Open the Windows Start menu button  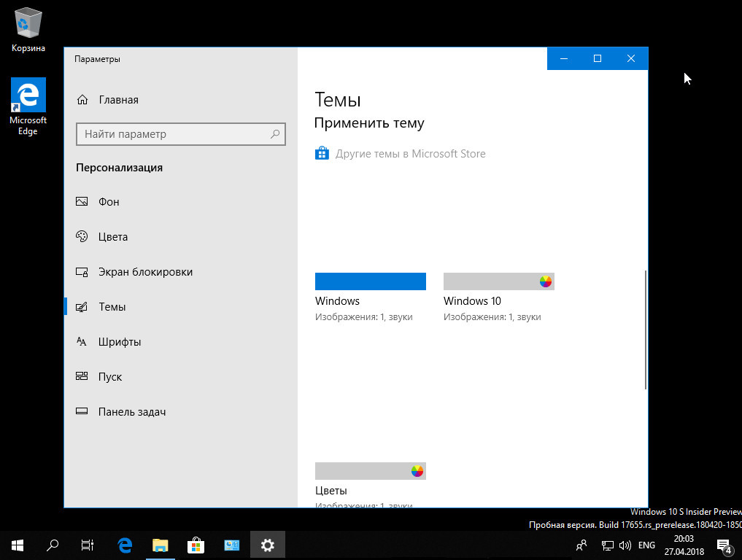18,545
